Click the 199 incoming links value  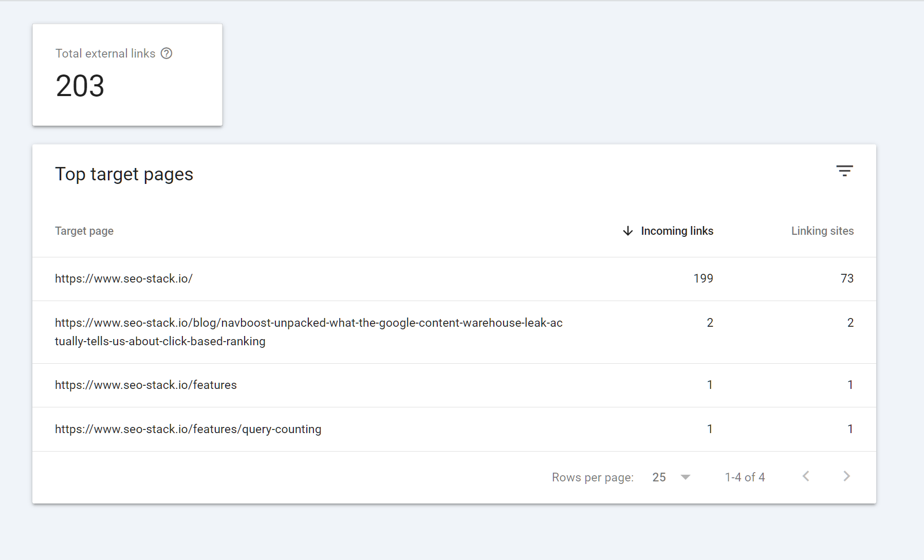point(703,278)
